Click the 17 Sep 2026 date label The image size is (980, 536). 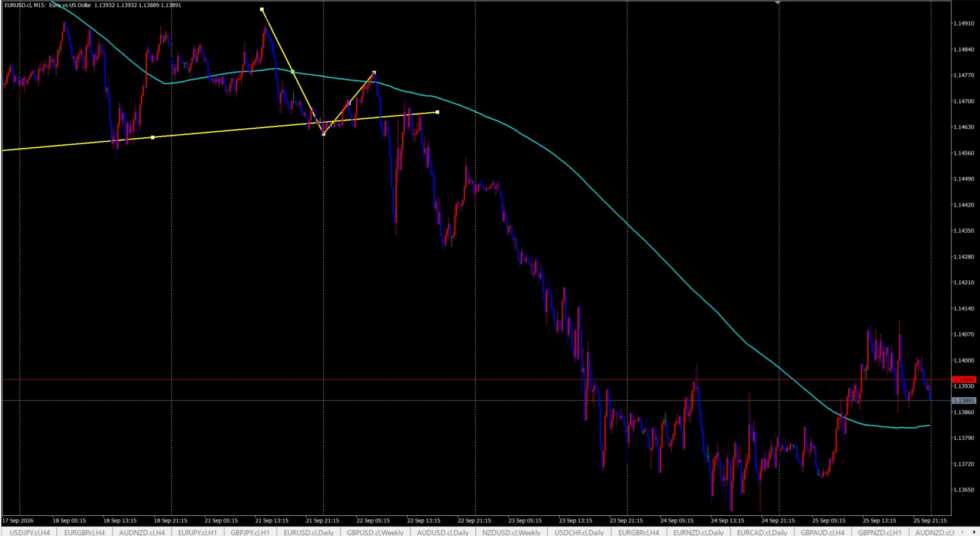[18, 521]
